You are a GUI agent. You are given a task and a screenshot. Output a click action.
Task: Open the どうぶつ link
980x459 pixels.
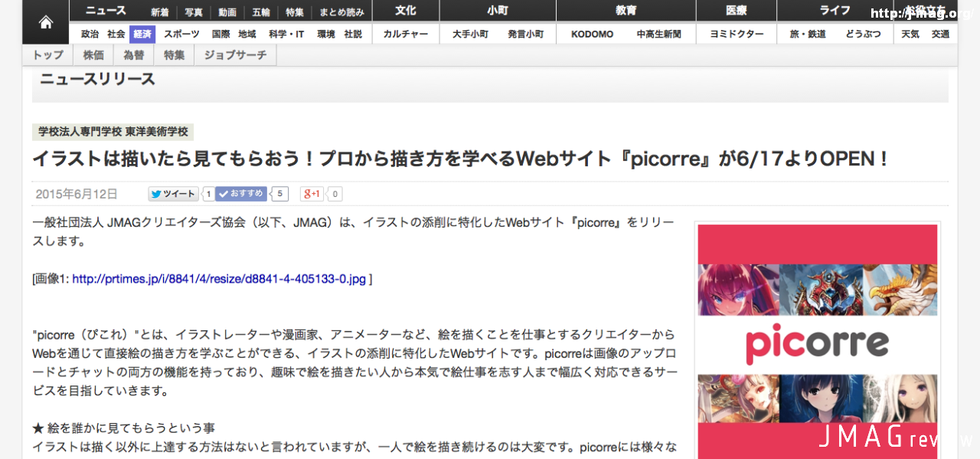pos(863,34)
